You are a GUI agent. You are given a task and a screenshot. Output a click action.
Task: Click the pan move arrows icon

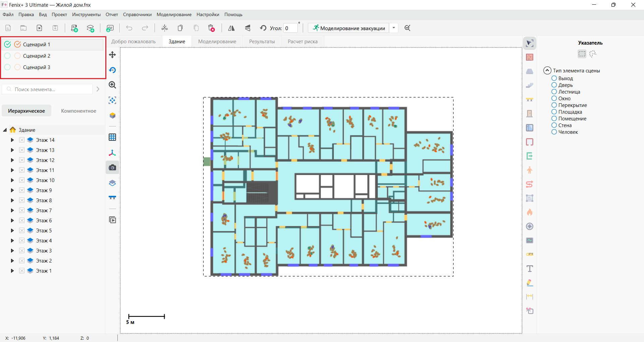pyautogui.click(x=112, y=55)
